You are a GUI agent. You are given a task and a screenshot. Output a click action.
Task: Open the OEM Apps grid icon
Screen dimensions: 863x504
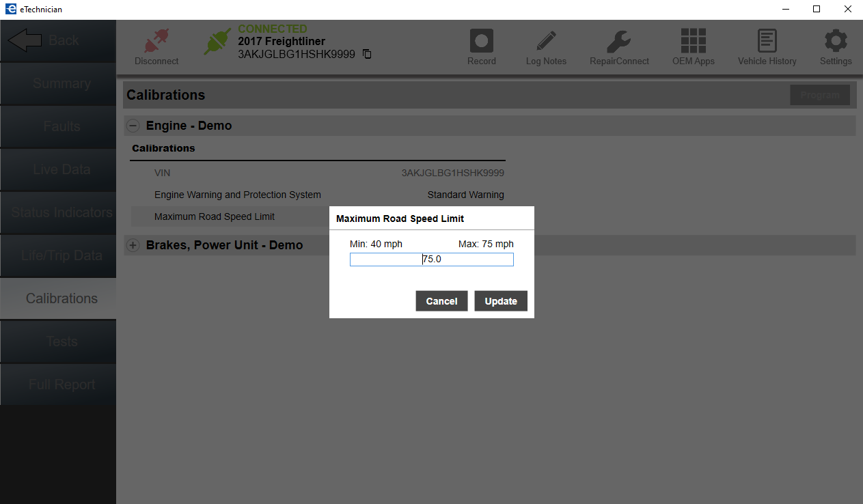point(693,42)
